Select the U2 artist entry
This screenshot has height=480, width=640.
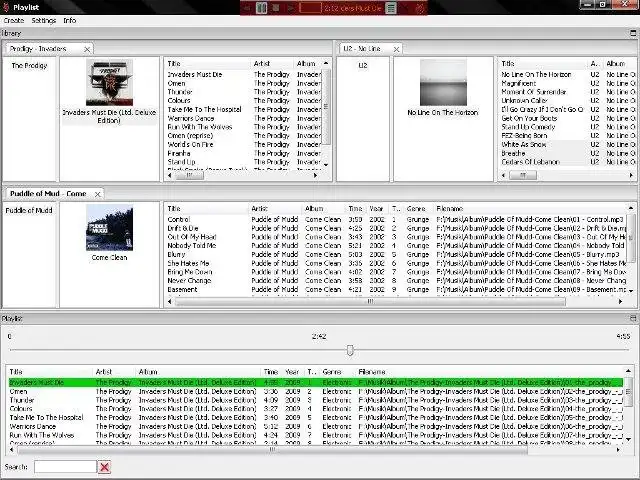click(x=362, y=65)
